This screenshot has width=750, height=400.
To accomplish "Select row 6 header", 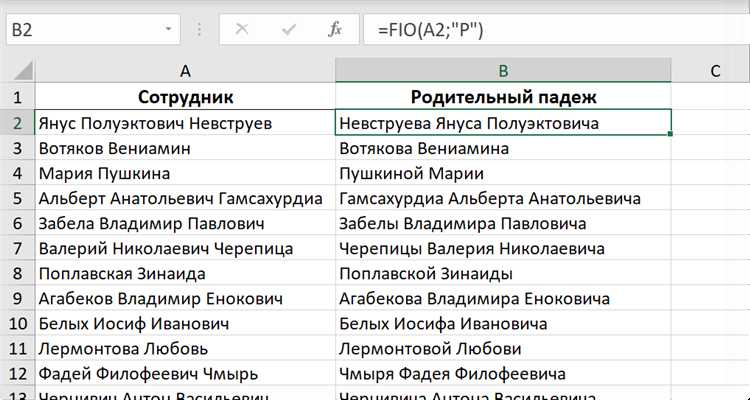I will coord(17,223).
